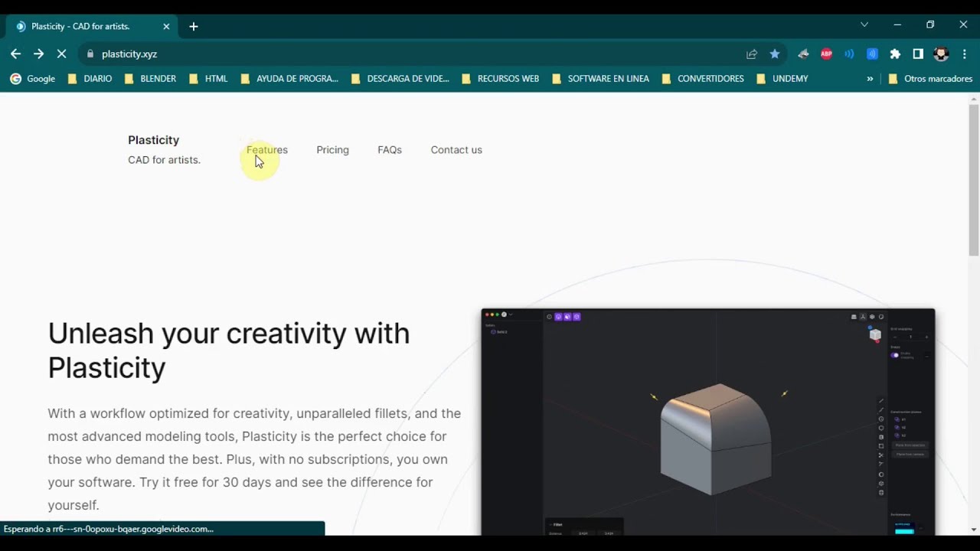
Task: Close the Plasticity tab
Action: [x=166, y=26]
